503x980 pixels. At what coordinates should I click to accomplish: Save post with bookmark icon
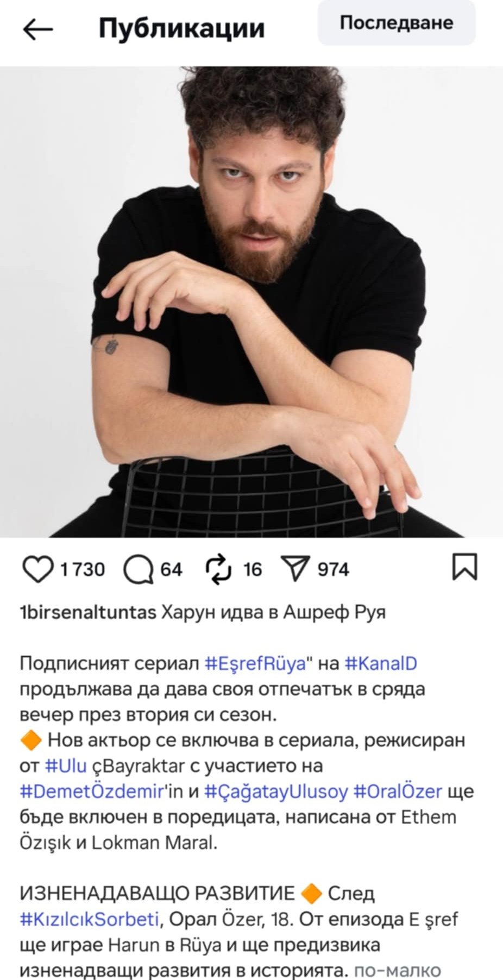coord(465,567)
